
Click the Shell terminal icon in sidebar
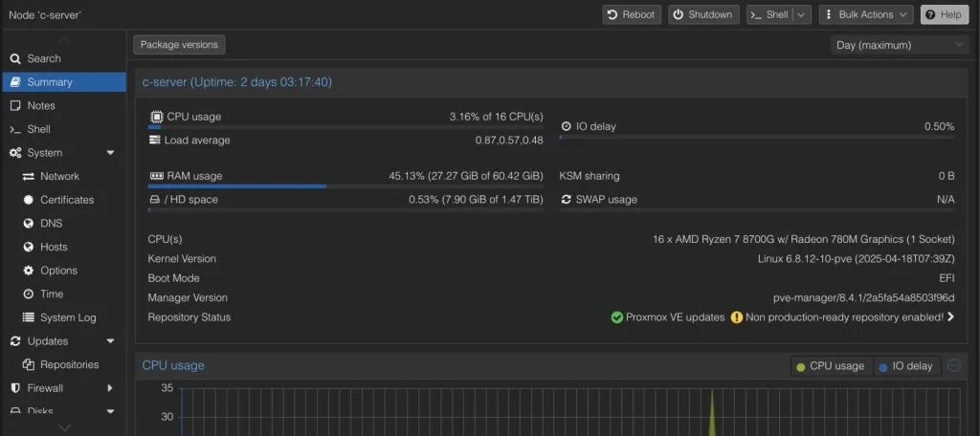[15, 129]
